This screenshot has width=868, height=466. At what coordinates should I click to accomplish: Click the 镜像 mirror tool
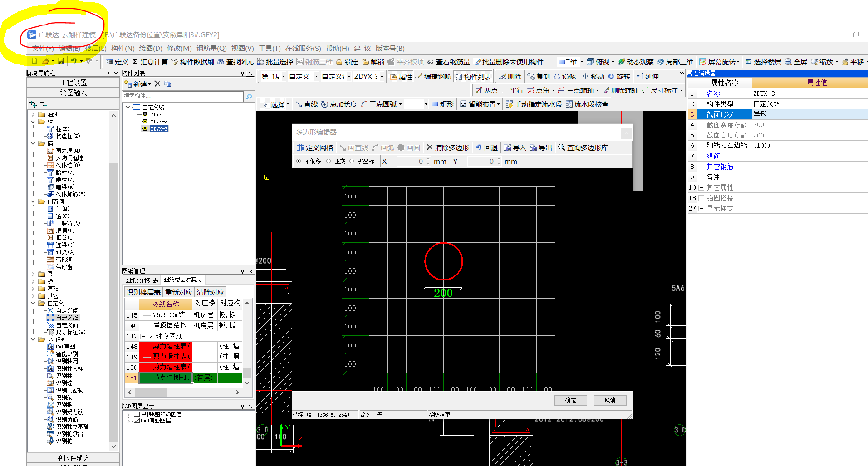(x=564, y=76)
